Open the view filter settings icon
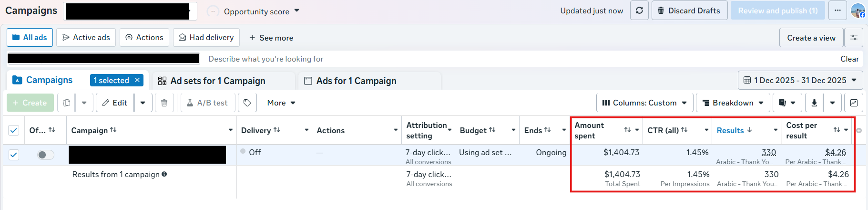The image size is (868, 210). [x=854, y=38]
